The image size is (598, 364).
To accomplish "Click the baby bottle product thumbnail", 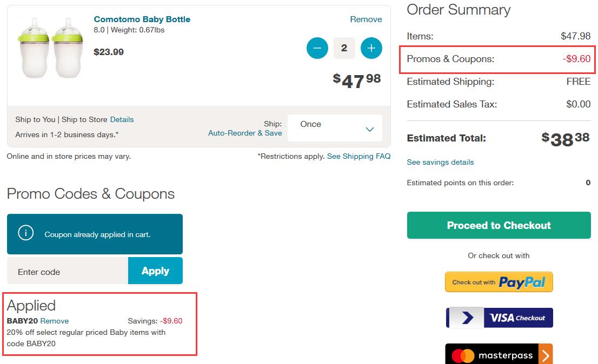I will [x=50, y=48].
